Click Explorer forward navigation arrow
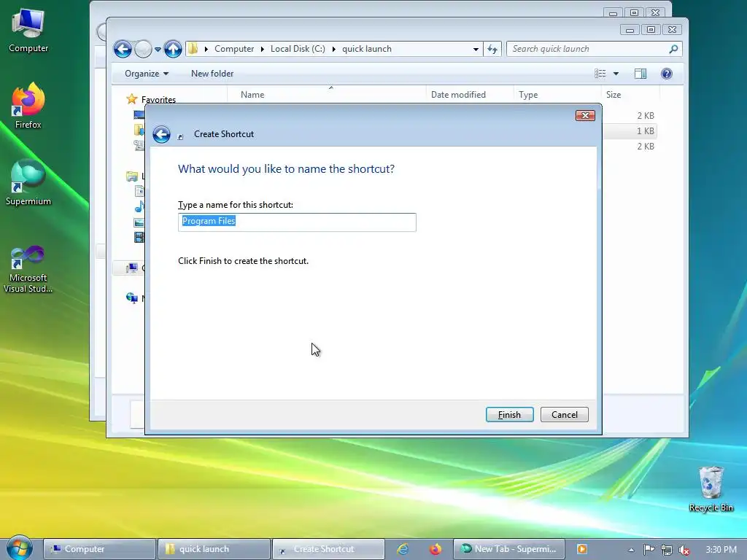 click(143, 49)
